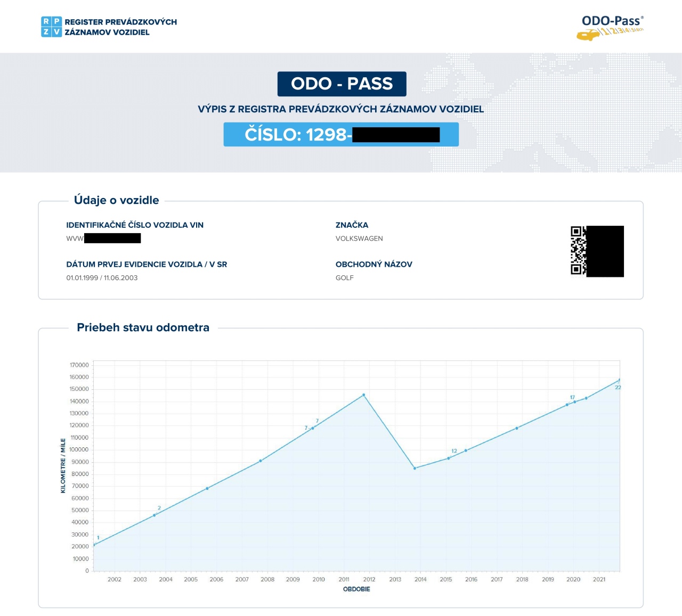Viewport: 682px width, 616px height.
Task: Click the 2012 x-axis year label
Action: pos(369,579)
